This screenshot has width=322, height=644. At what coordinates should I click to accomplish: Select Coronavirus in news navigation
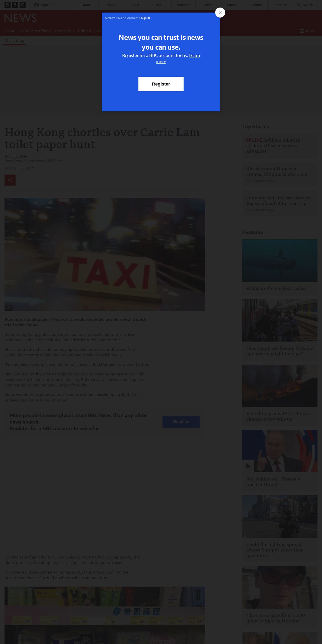pyautogui.click(x=63, y=31)
